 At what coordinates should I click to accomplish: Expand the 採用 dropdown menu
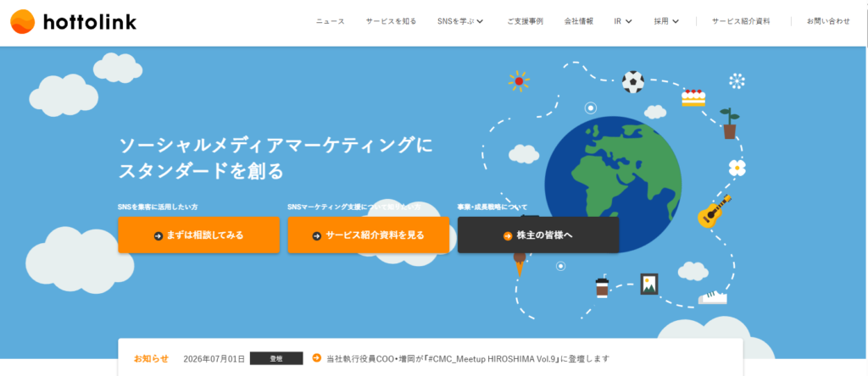pos(666,21)
